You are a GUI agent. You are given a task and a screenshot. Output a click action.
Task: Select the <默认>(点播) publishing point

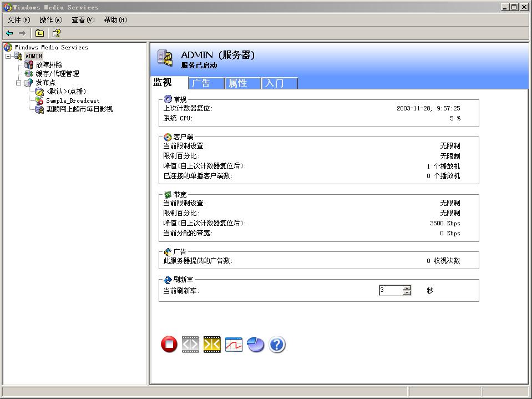[x=66, y=91]
